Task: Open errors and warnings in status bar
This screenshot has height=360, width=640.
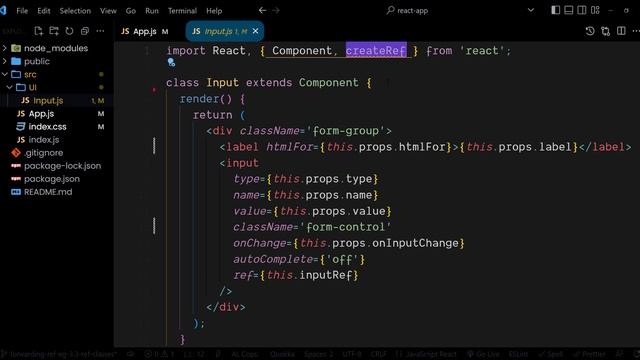Action: 160,354
